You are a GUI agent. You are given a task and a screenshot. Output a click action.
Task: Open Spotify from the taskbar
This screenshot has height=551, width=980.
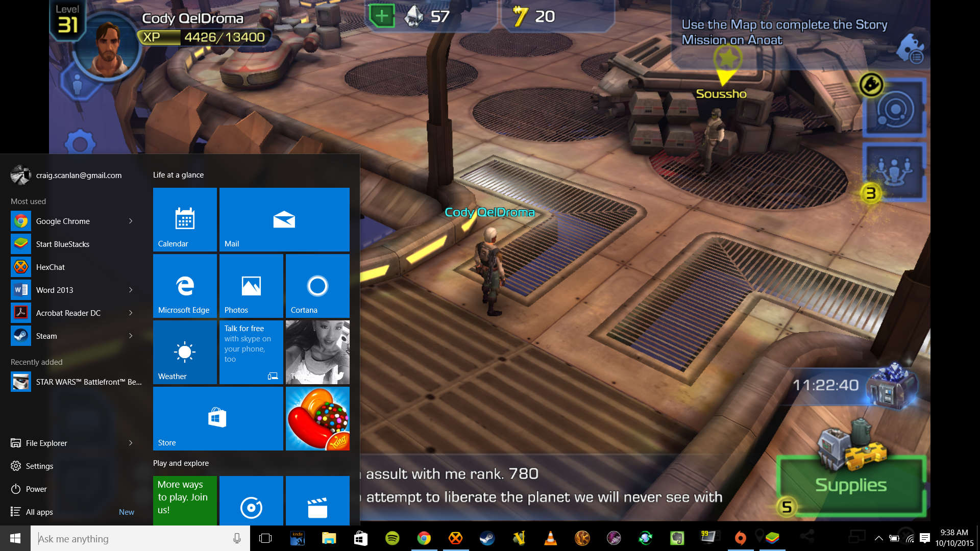coord(392,538)
